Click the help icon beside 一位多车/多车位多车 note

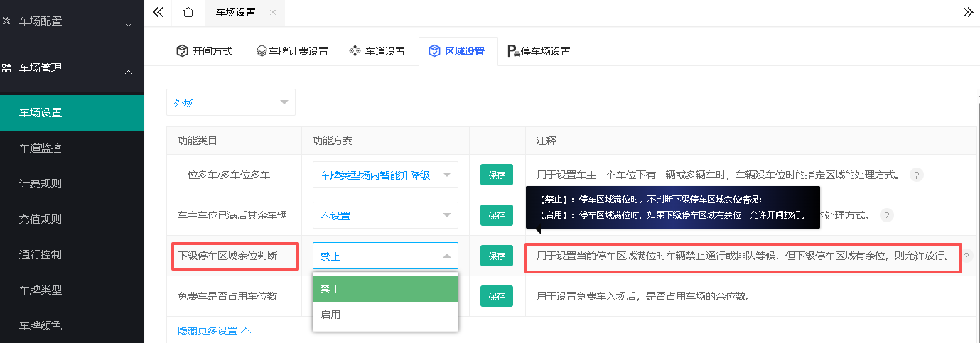pos(917,175)
